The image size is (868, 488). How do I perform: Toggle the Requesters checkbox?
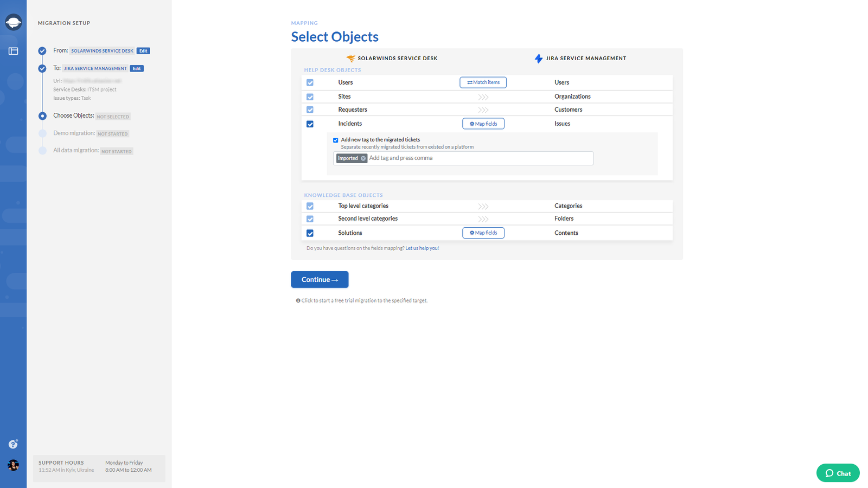(310, 110)
